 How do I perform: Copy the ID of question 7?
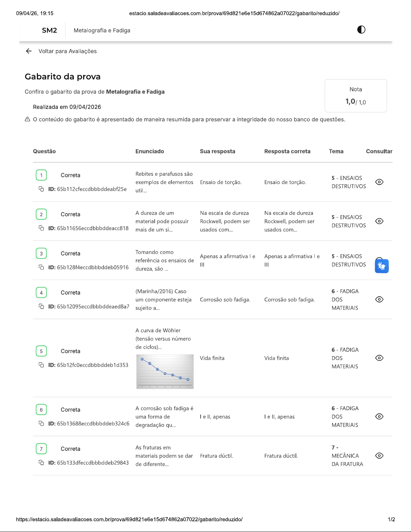(x=41, y=463)
